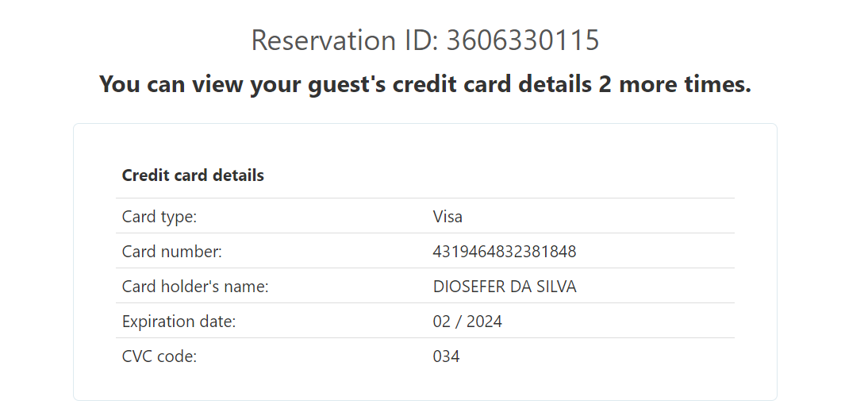Click "2 more times" in the notice
Image resolution: width=868 pixels, height=416 pixels.
(674, 83)
